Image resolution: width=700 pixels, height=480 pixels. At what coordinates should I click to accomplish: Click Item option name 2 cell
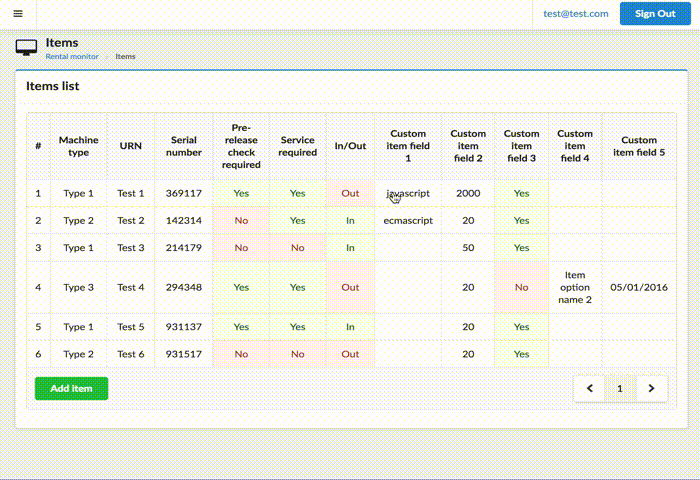575,288
